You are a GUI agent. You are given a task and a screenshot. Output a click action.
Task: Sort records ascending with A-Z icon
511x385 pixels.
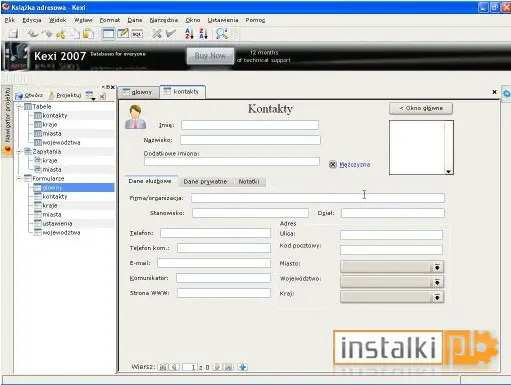(189, 34)
